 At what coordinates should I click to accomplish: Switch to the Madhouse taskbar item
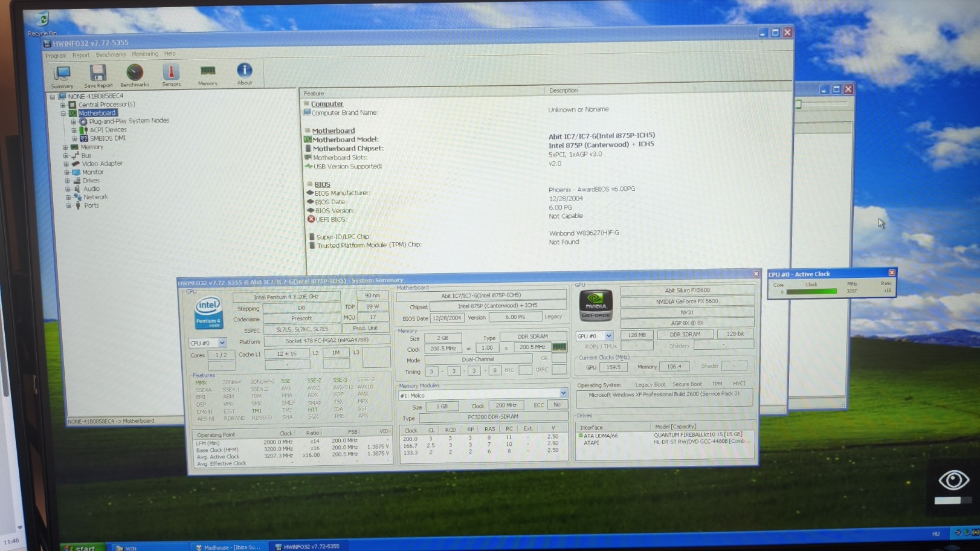click(228, 547)
